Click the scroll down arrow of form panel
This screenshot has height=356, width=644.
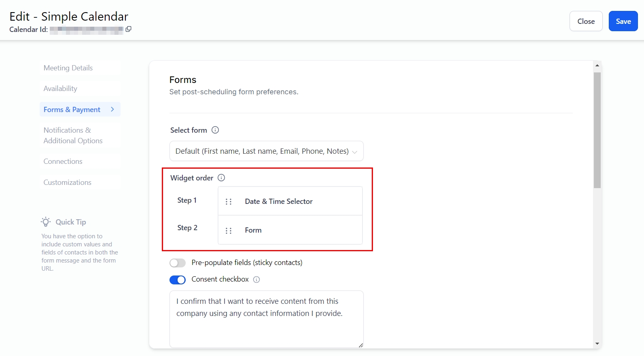point(597,344)
